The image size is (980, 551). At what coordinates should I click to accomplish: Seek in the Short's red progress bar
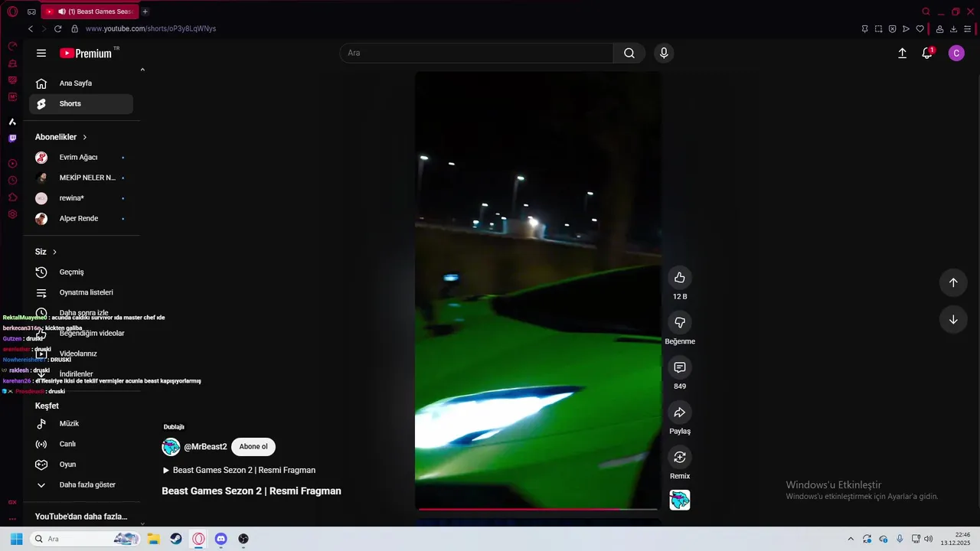pyautogui.click(x=537, y=509)
